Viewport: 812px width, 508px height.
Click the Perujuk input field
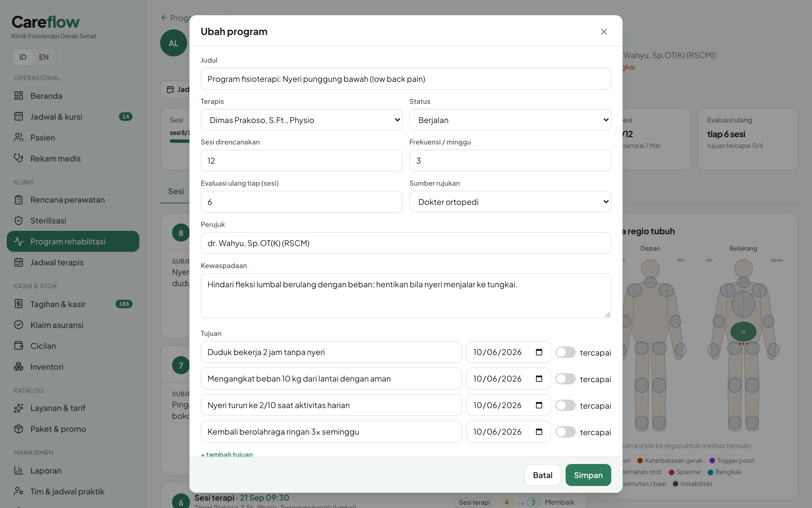[x=406, y=243]
